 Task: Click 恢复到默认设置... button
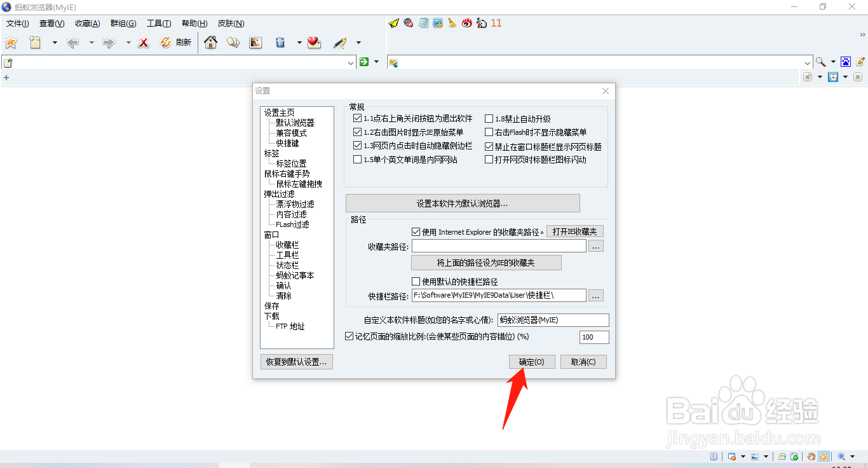(297, 362)
